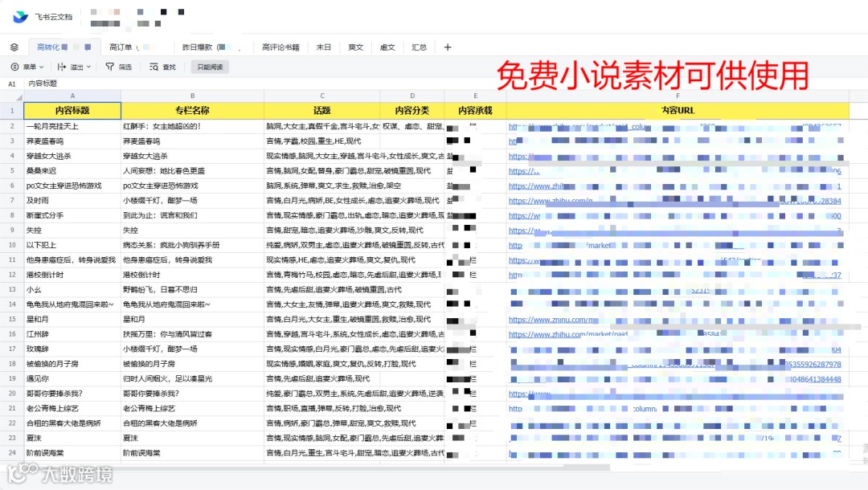Switch to the 爽文 sheet tab
This screenshot has height=490, width=868.
click(355, 47)
